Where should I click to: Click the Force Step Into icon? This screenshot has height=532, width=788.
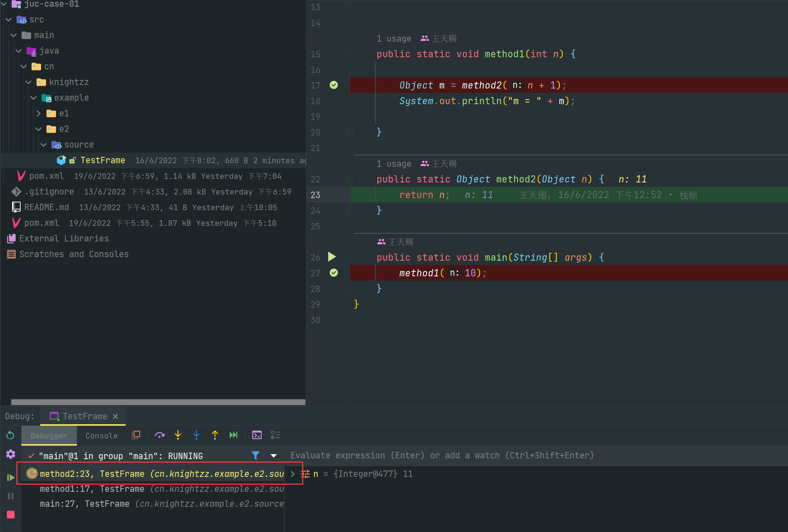tap(196, 435)
